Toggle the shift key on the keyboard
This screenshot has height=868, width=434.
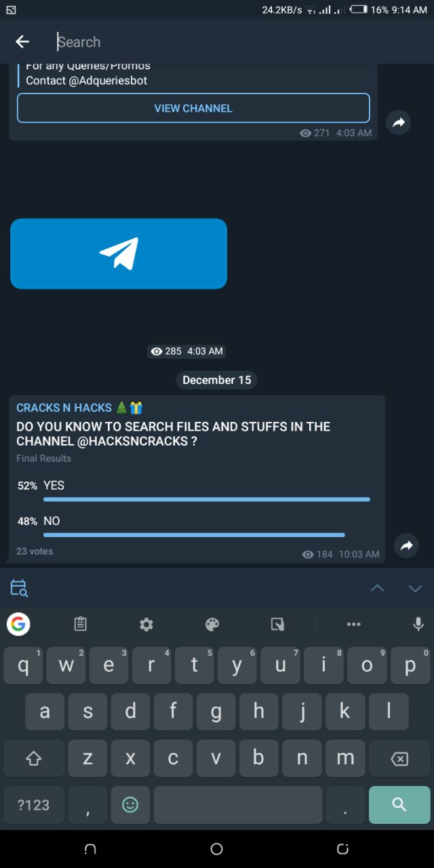(x=34, y=758)
